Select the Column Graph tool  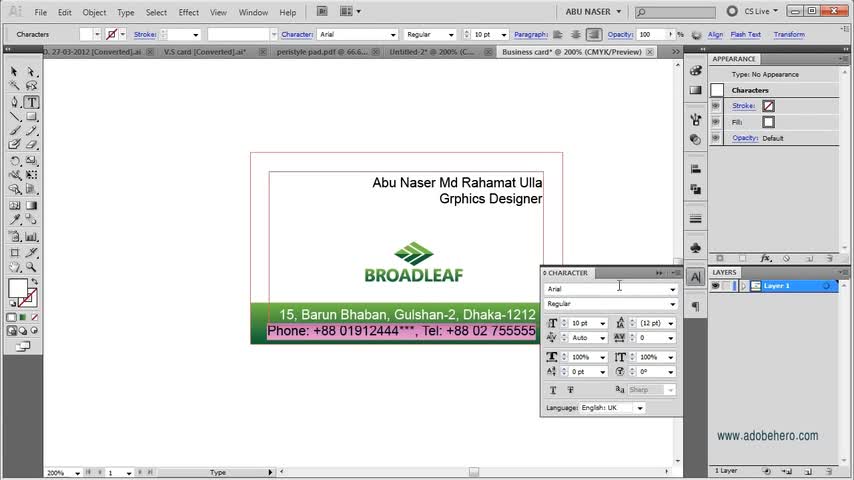point(31,237)
